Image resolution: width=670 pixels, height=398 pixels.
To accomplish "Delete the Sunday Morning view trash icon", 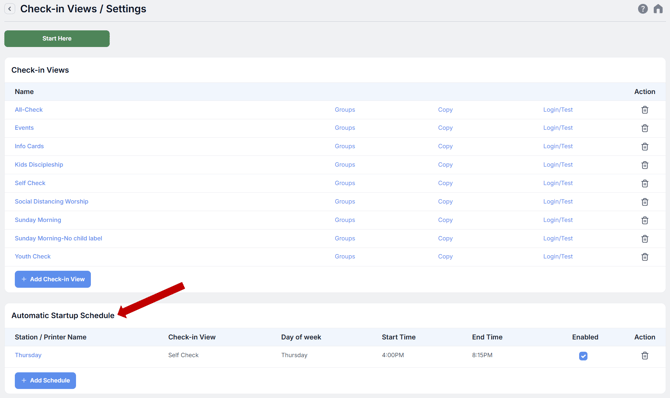I will (x=645, y=220).
